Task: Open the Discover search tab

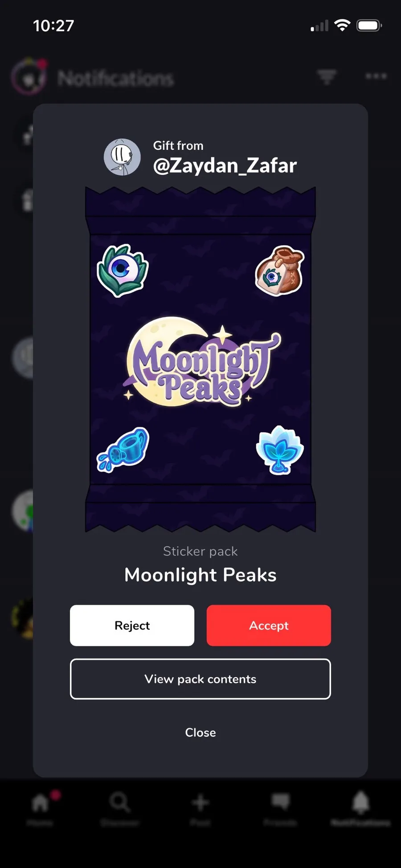Action: [x=120, y=808]
